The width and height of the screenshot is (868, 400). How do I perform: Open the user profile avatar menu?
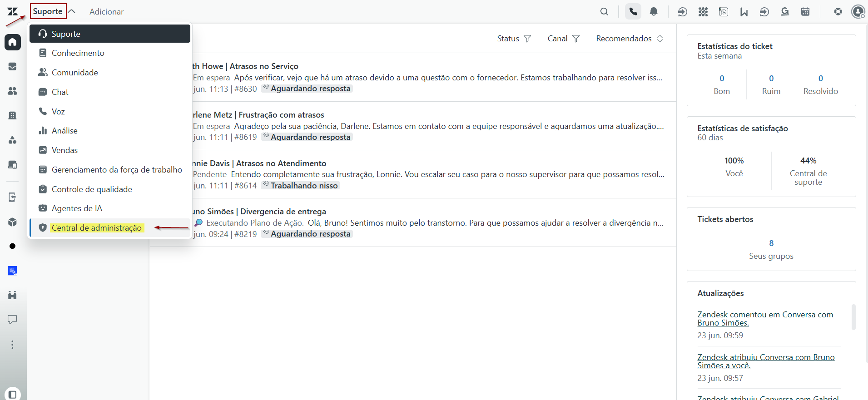click(858, 12)
